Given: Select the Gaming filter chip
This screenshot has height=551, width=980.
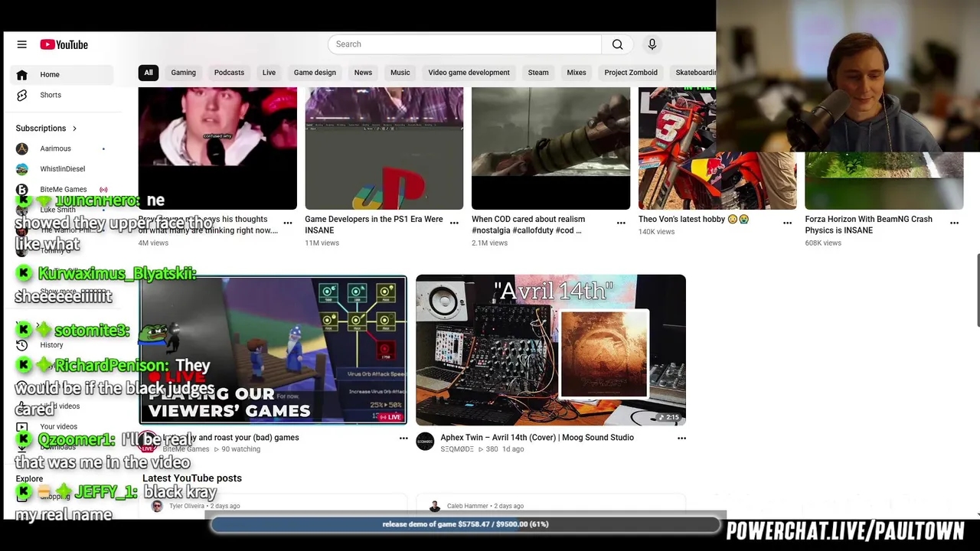Looking at the screenshot, I should pyautogui.click(x=183, y=73).
